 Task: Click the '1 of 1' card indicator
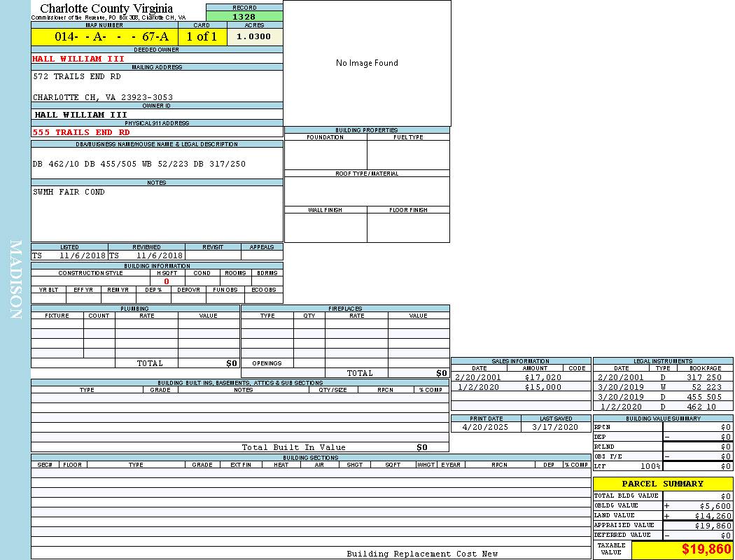tap(202, 37)
